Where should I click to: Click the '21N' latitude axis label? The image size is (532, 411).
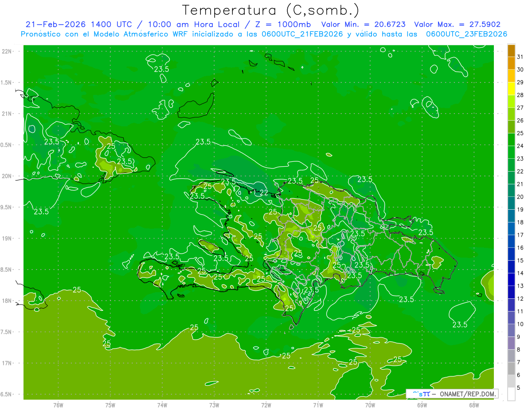(7, 114)
